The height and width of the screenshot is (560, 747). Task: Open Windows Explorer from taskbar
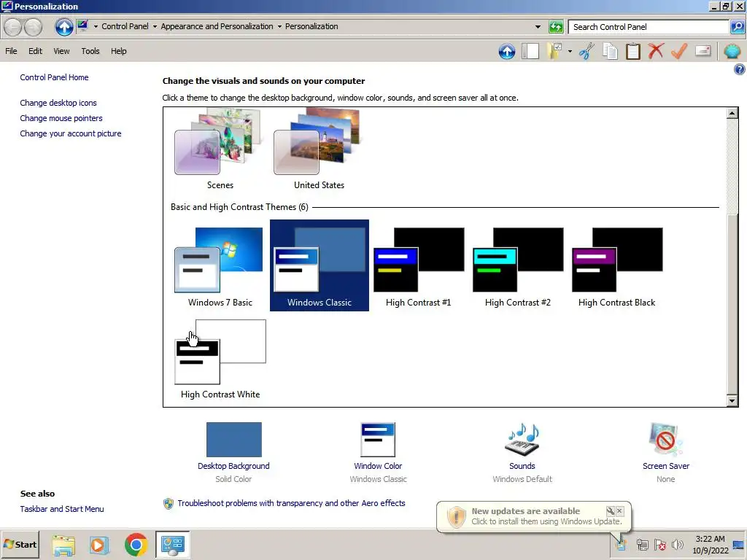(63, 545)
